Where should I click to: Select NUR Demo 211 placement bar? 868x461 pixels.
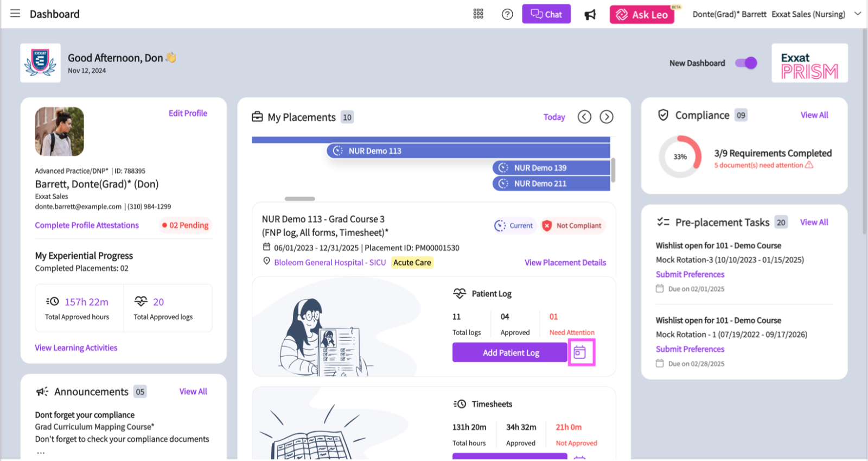[551, 184]
